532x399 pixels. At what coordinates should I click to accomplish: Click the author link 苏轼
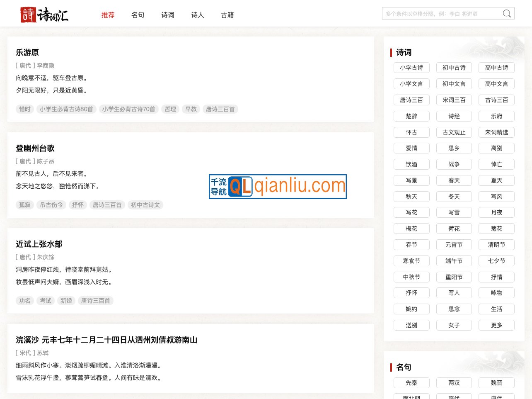[x=43, y=353]
